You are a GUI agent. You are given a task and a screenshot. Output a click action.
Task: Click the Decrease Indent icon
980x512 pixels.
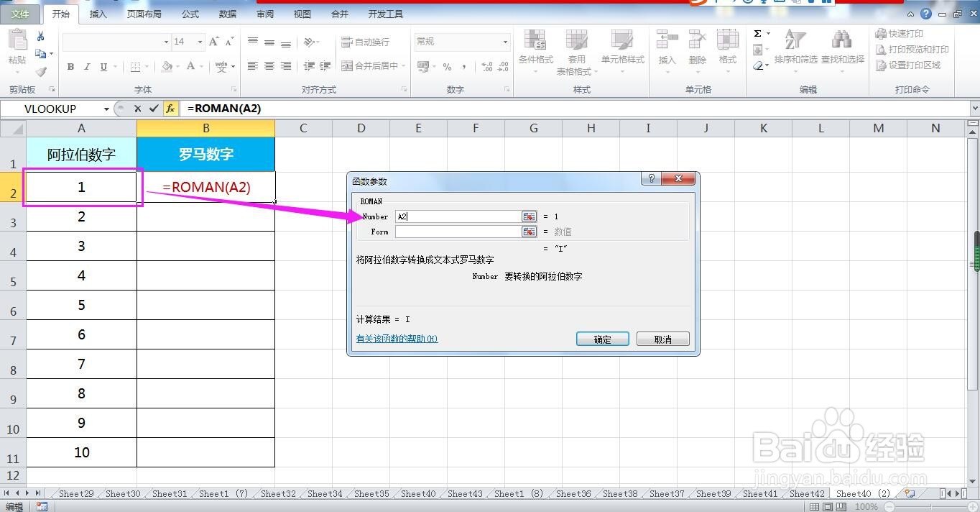point(309,66)
